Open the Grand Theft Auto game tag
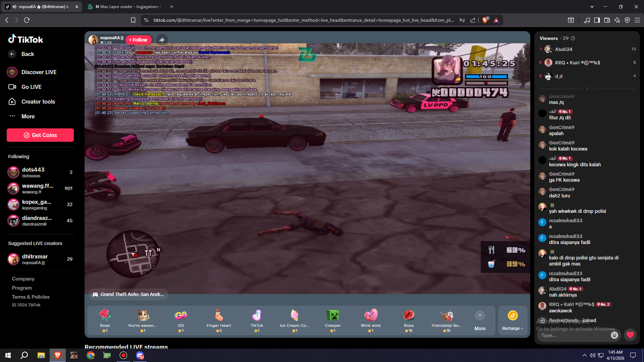The image size is (644, 362). [128, 294]
